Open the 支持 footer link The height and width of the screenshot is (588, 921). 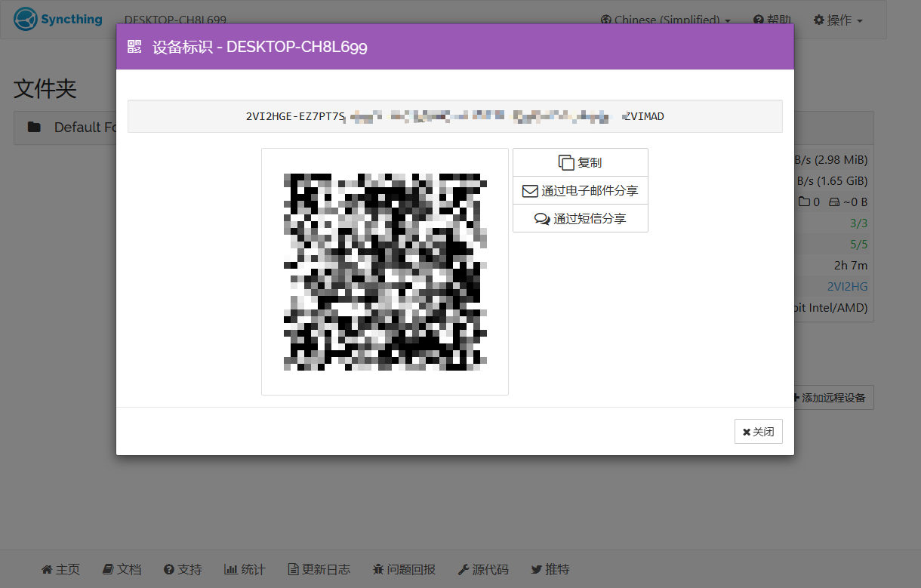pos(183,569)
